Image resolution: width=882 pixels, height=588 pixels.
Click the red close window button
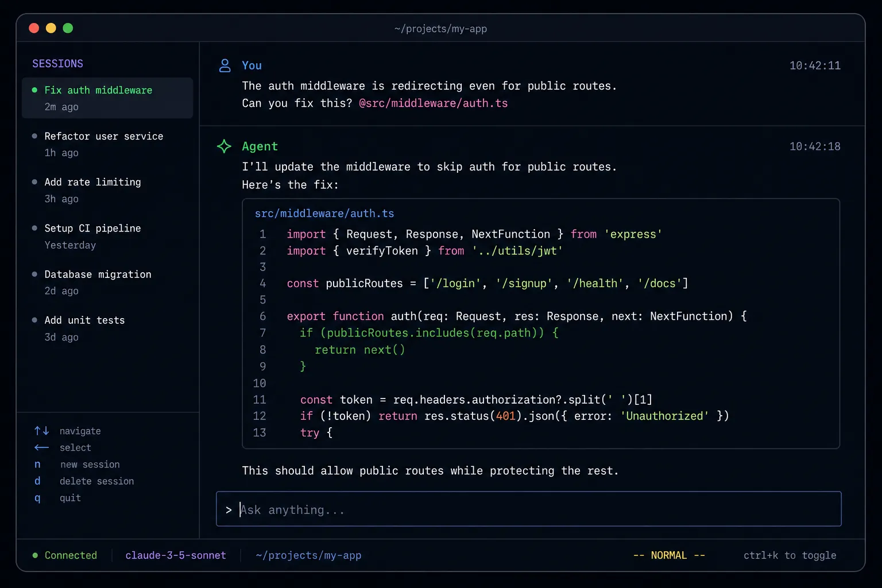34,28
